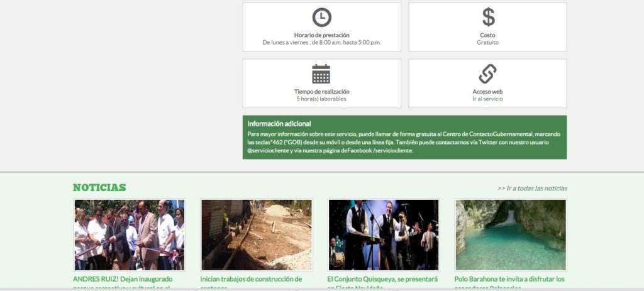Open the Conjunto Quisqueya band photo

click(x=383, y=235)
